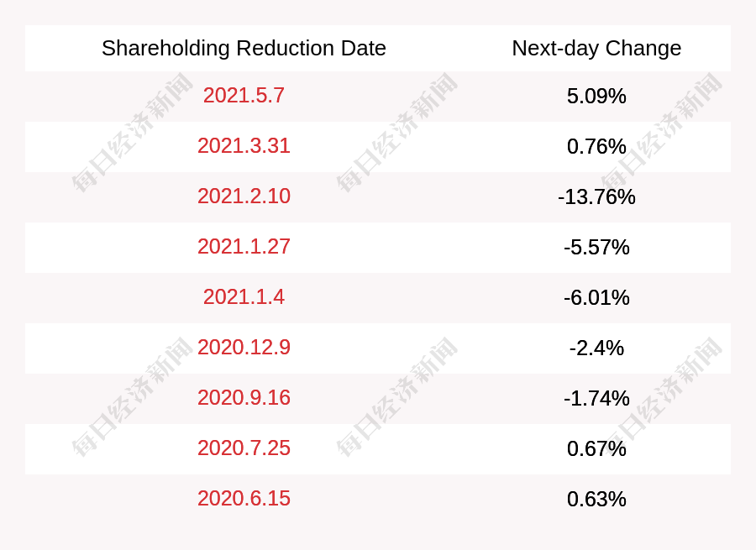Click the Next-day Change column header
Image resolution: width=756 pixels, height=550 pixels.
point(596,49)
